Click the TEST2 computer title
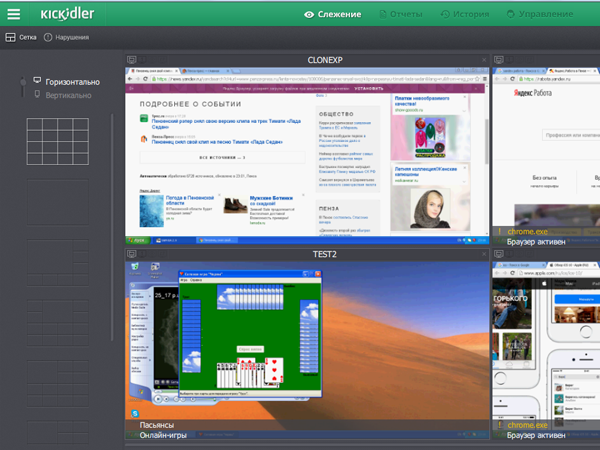 tap(324, 254)
